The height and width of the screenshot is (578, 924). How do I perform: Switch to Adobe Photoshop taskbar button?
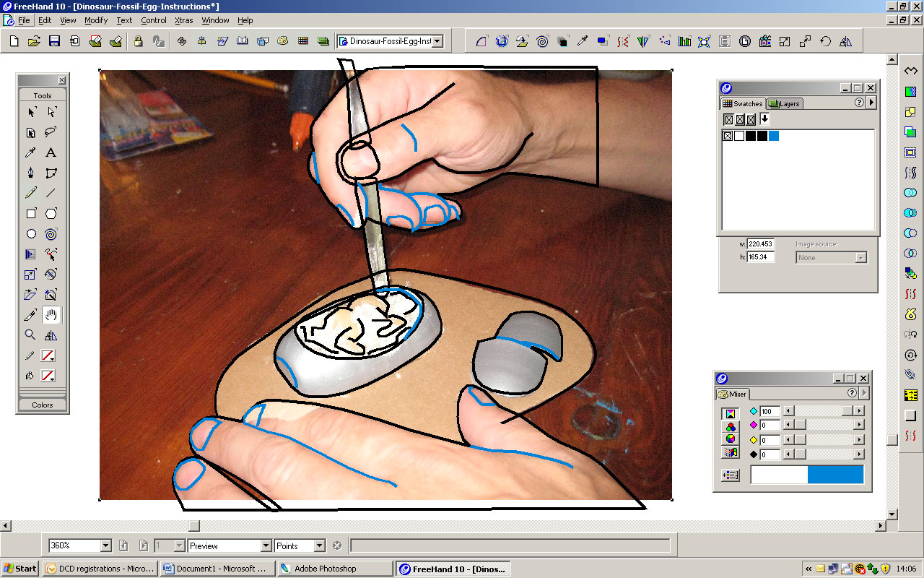pyautogui.click(x=335, y=569)
